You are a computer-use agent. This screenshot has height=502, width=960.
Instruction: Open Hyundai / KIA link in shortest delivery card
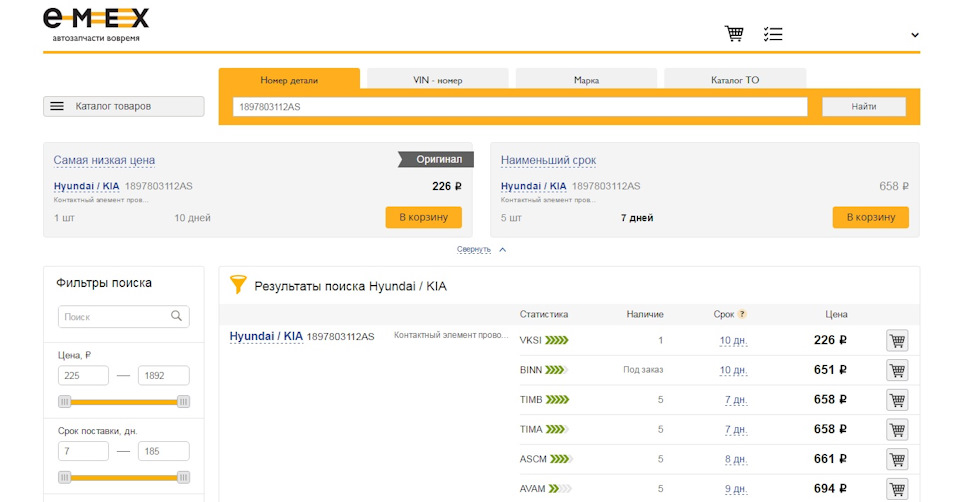(x=533, y=186)
